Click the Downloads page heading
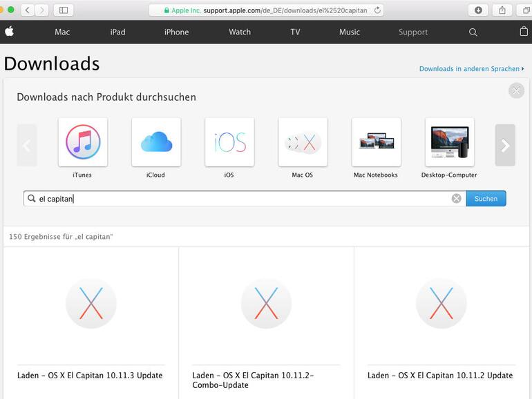The height and width of the screenshot is (399, 532). 52,64
